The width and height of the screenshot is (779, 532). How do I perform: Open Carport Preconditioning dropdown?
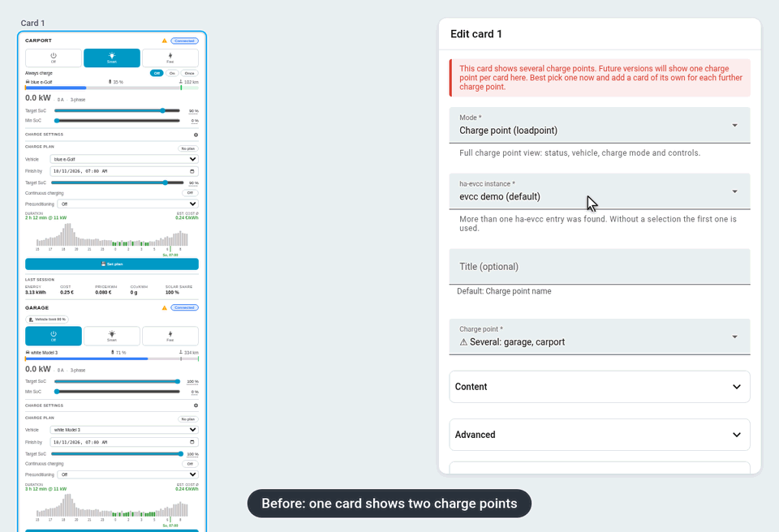[x=127, y=204]
